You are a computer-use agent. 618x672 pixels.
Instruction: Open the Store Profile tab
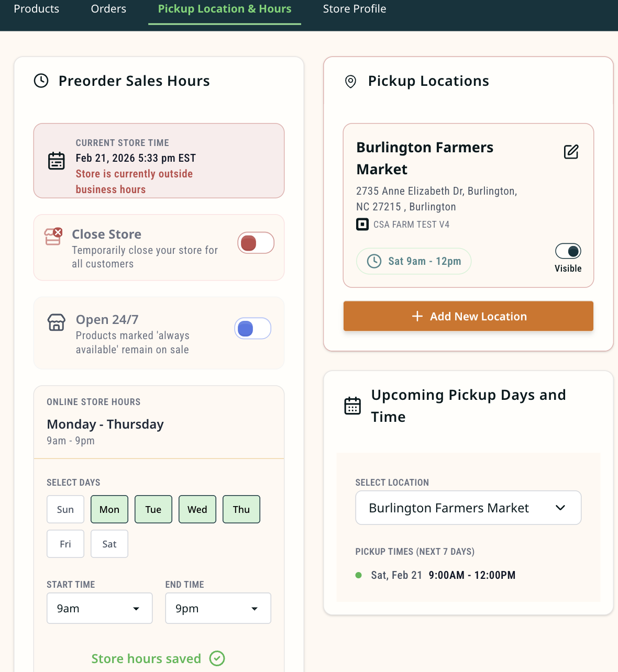pos(354,9)
